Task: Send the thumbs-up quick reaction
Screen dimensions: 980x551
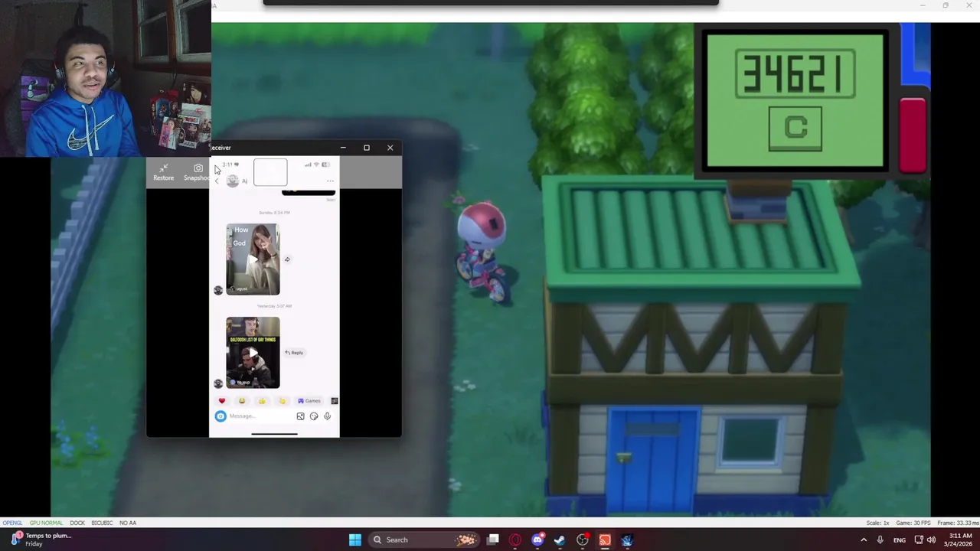Action: point(262,401)
